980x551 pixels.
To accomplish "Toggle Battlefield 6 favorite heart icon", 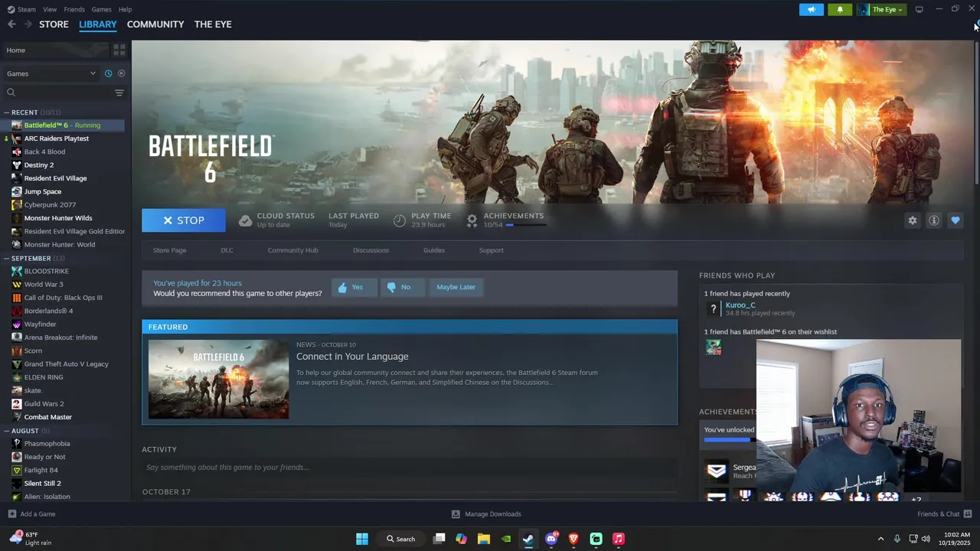I will [955, 220].
